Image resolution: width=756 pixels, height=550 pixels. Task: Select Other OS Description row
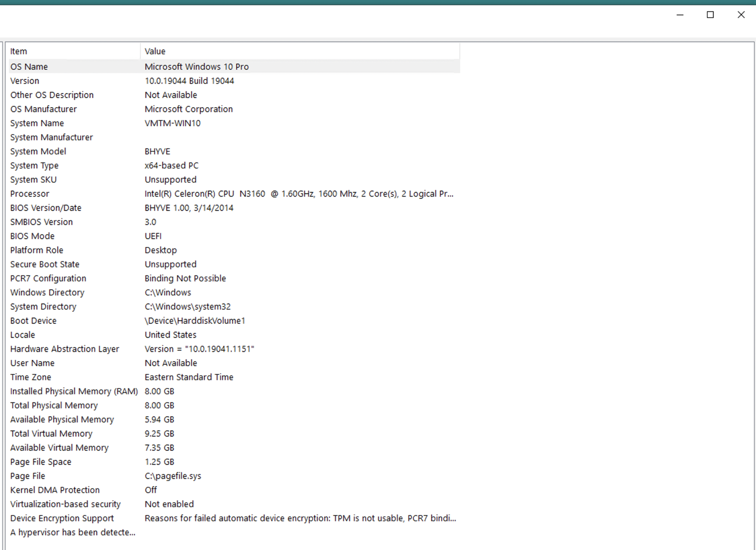234,95
